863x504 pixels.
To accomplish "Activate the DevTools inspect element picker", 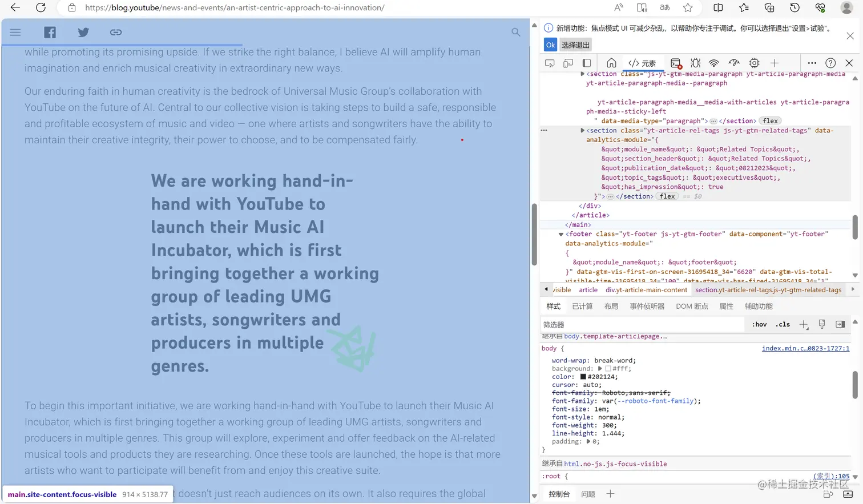I will pos(550,63).
